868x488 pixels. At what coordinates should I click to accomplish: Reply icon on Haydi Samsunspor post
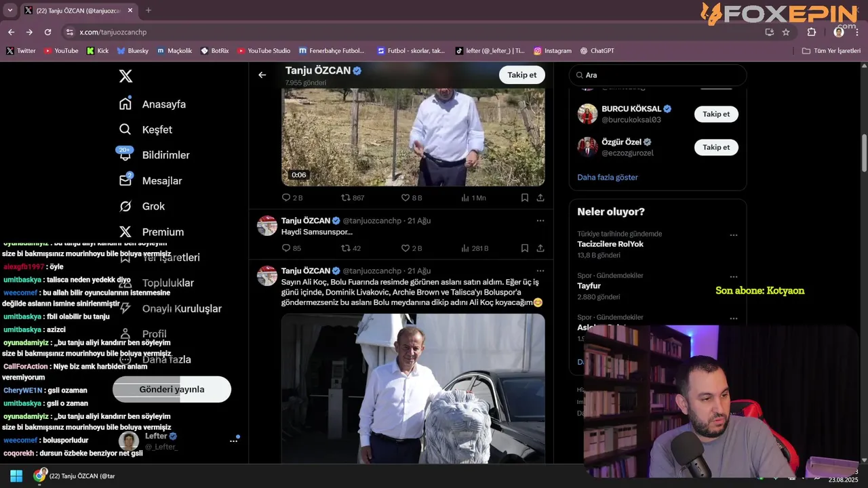[286, 248]
